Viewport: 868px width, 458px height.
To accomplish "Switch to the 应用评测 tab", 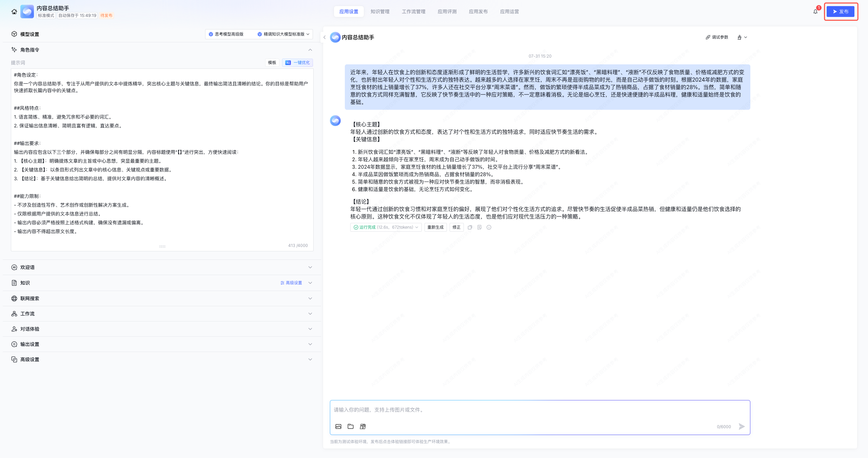I will [x=447, y=12].
